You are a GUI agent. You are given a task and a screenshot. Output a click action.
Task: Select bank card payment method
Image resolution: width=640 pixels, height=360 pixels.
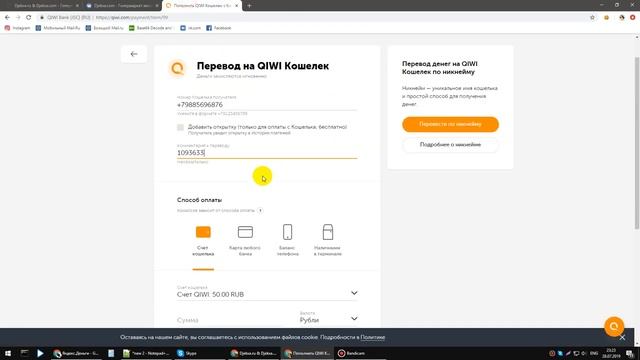[245, 241]
